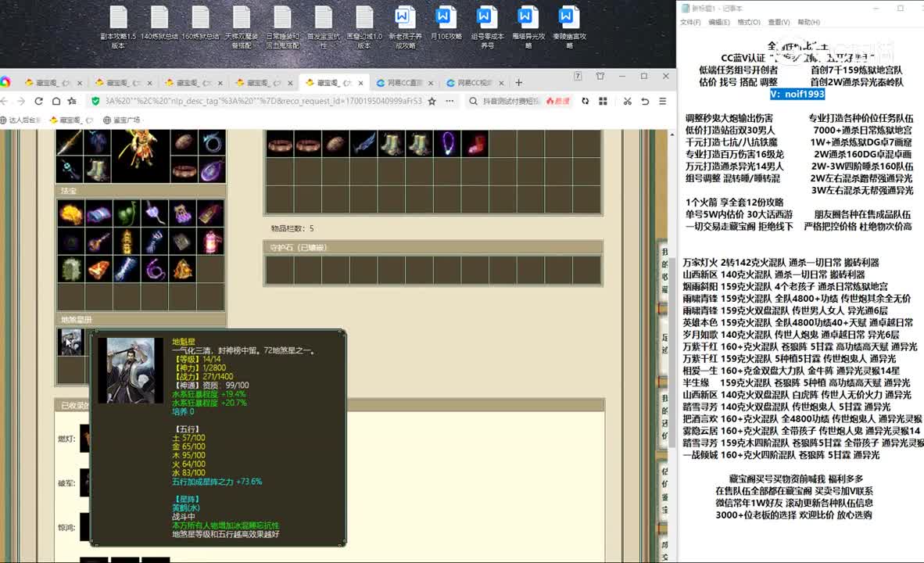Select the blue ring in equipment panel
This screenshot has width=924, height=563.
[x=212, y=142]
